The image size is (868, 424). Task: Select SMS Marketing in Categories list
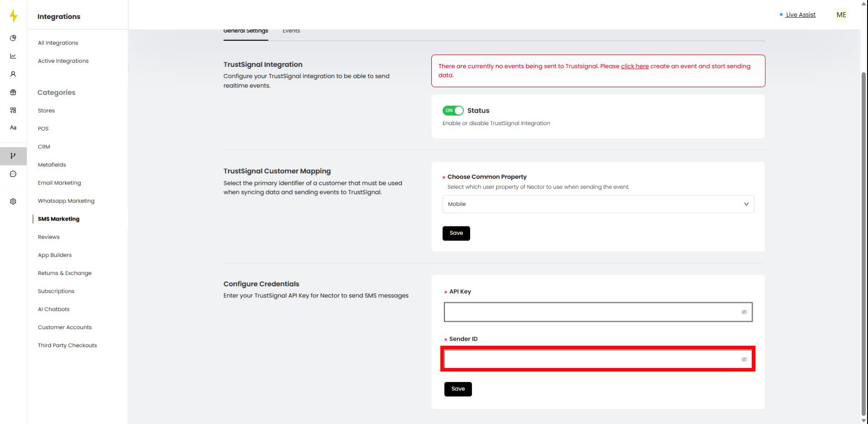(x=58, y=219)
